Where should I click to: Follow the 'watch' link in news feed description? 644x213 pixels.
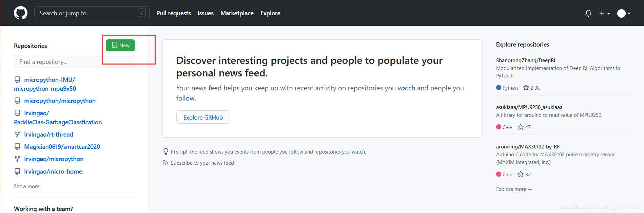point(406,88)
